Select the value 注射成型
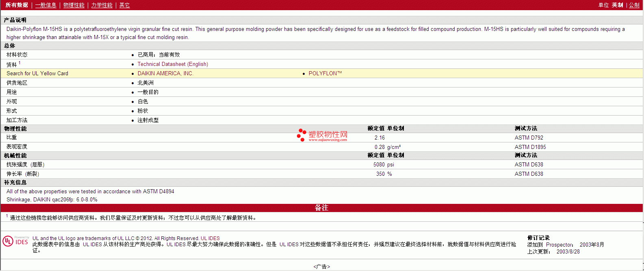The height and width of the screenshot is (271, 644). 148,120
